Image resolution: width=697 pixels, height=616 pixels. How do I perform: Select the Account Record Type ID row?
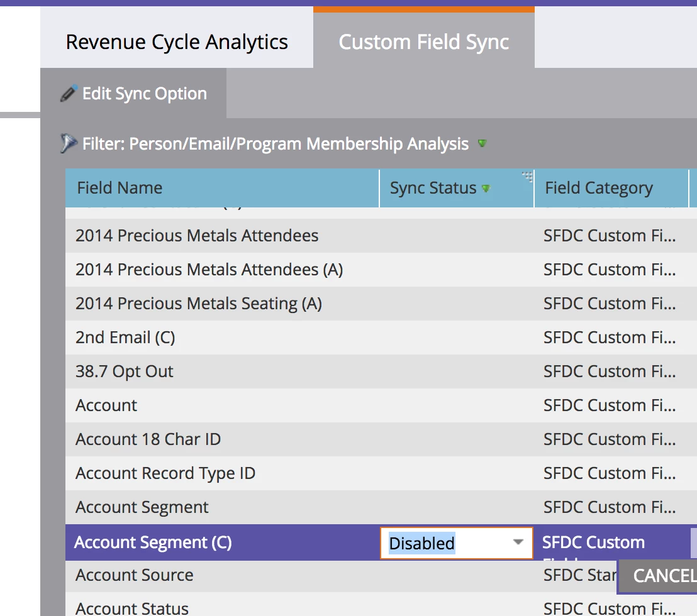pos(381,473)
